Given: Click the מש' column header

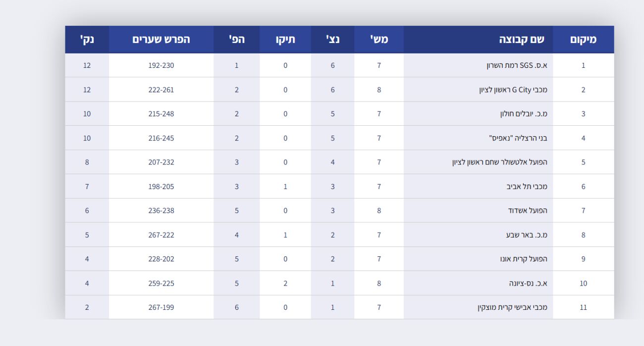Looking at the screenshot, I should (379, 40).
